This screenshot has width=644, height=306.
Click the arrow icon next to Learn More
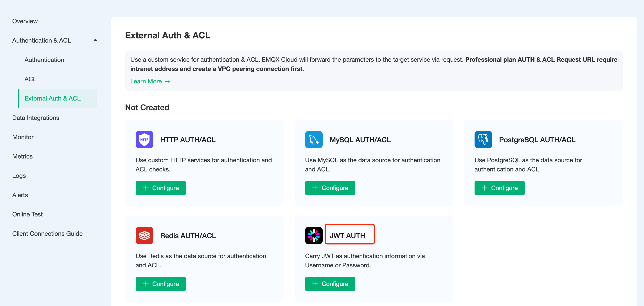coord(167,81)
